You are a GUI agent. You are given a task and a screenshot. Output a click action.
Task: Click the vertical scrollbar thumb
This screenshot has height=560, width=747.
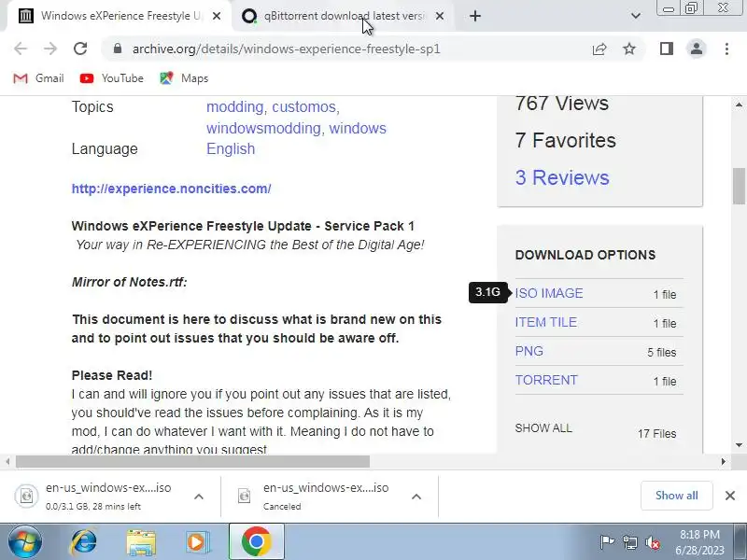[x=739, y=186]
